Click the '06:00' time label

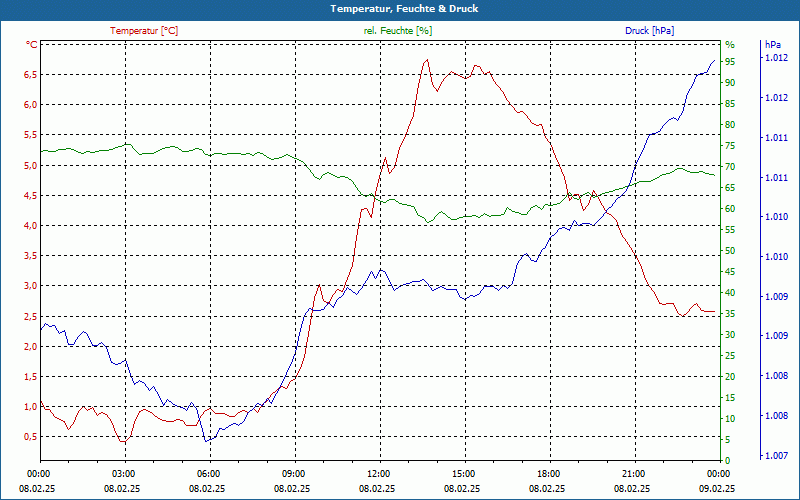coord(209,474)
